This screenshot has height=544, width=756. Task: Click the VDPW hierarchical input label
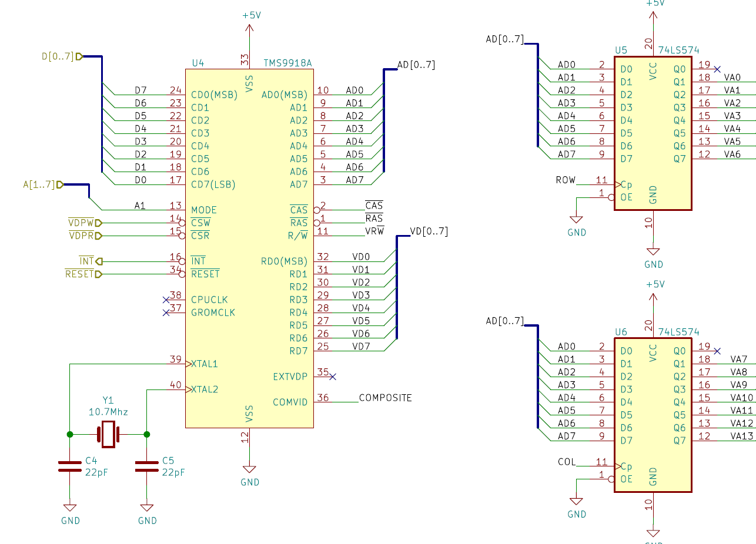(85, 223)
